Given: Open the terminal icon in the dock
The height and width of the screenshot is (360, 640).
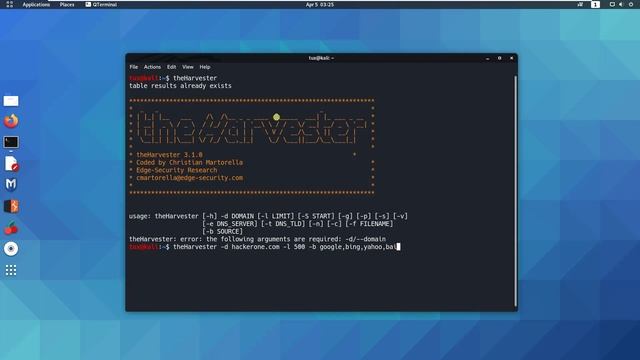Looking at the screenshot, I should click(11, 142).
